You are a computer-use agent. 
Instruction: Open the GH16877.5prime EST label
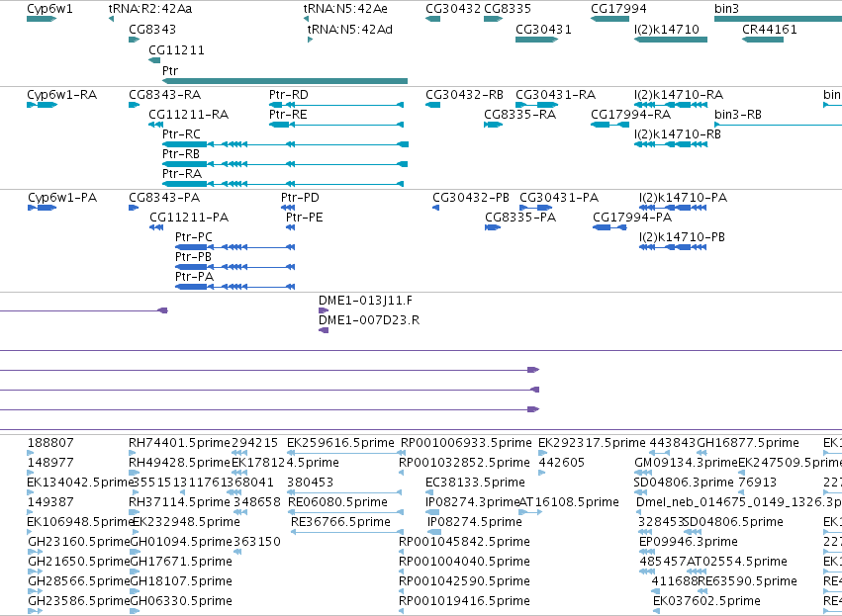pyautogui.click(x=747, y=443)
